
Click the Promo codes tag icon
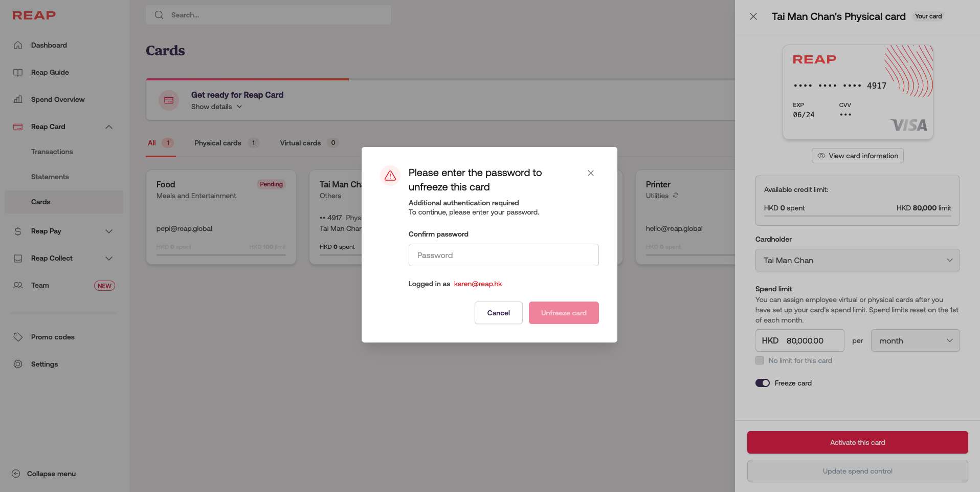(x=18, y=337)
